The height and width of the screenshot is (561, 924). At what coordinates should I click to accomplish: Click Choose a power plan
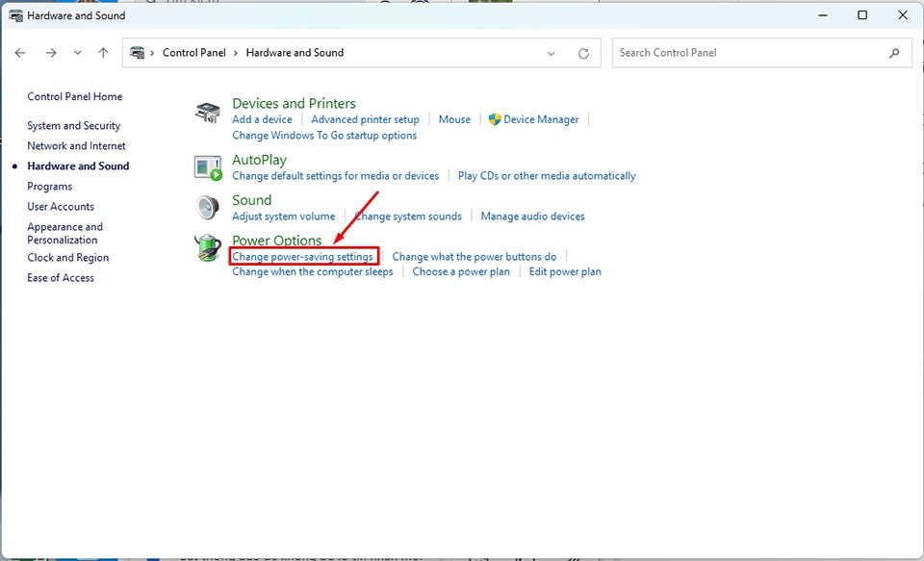point(461,271)
